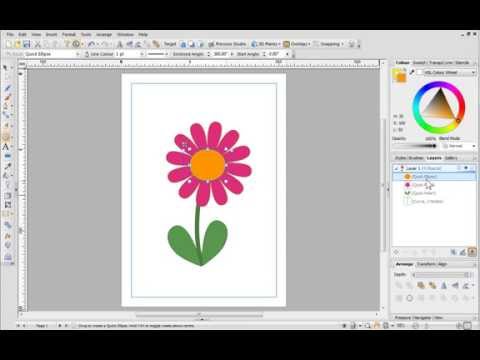The width and height of the screenshot is (480, 360).
Task: Open the Overlays dropdown
Action: click(x=297, y=44)
